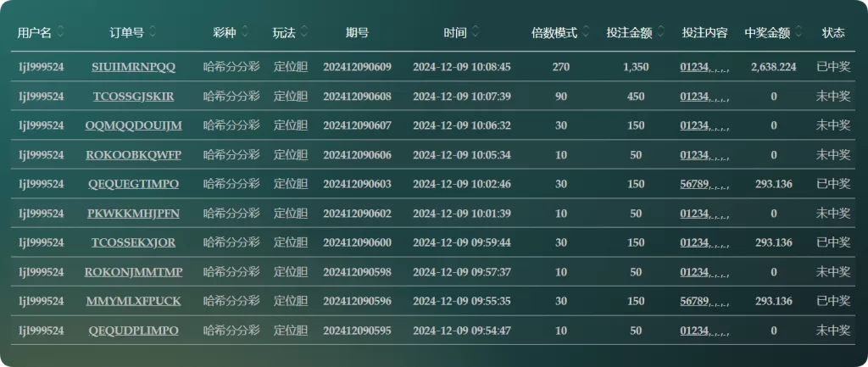
Task: Sort by 投注金额 column sort icon
Action: 661,33
